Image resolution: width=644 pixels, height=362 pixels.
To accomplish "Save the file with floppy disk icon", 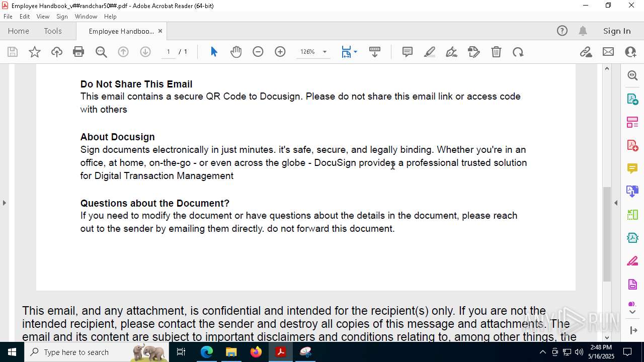I will tap(13, 52).
